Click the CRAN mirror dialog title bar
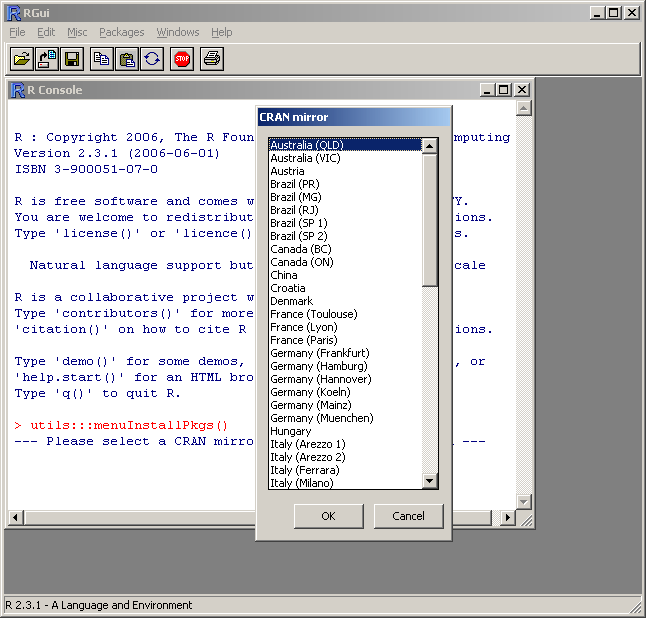 [353, 117]
